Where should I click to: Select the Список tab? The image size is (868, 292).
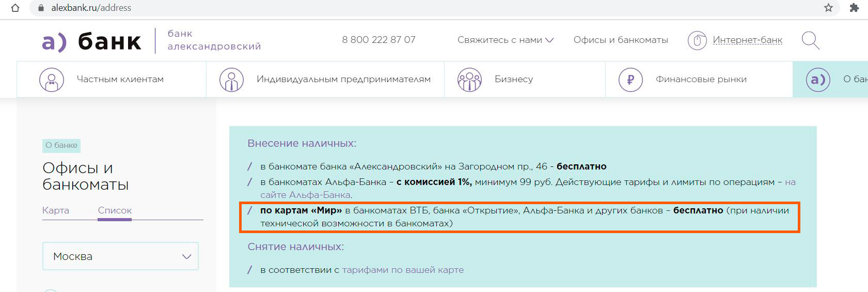coord(115,210)
